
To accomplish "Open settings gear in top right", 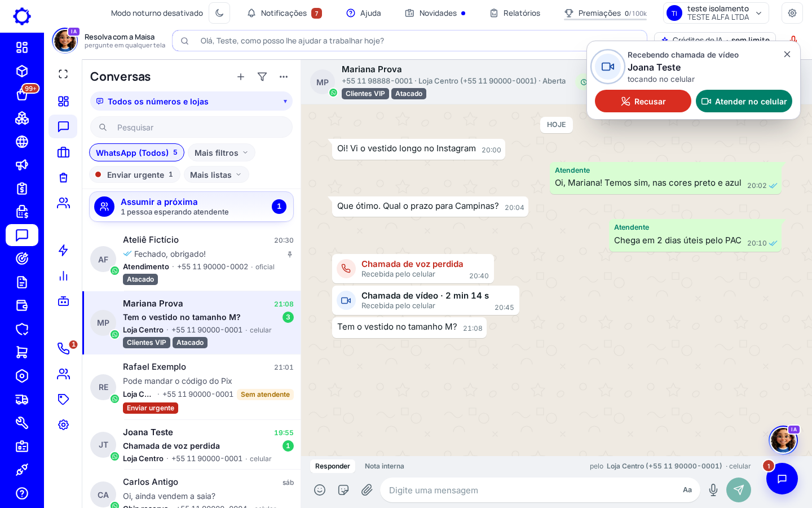I will (x=792, y=13).
